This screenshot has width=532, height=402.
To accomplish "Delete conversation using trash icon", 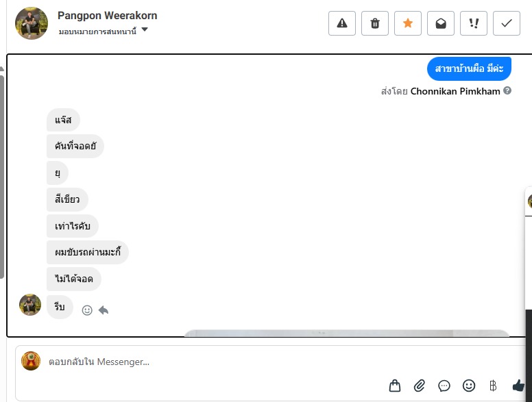I will [374, 23].
